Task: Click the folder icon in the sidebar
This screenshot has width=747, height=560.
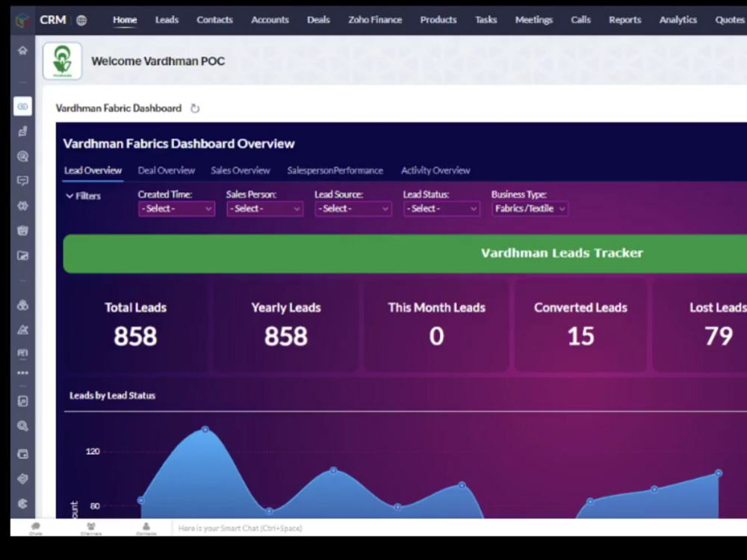Action: 22,255
